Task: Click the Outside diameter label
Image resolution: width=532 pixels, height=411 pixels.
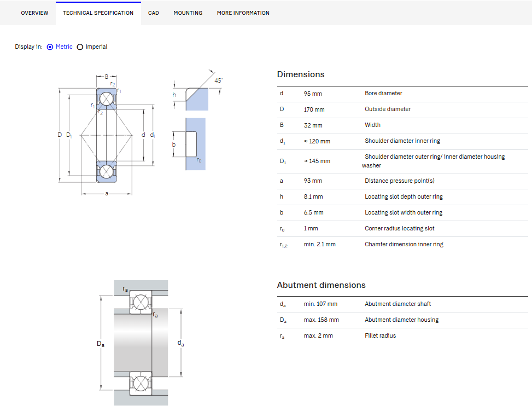Action: point(388,109)
